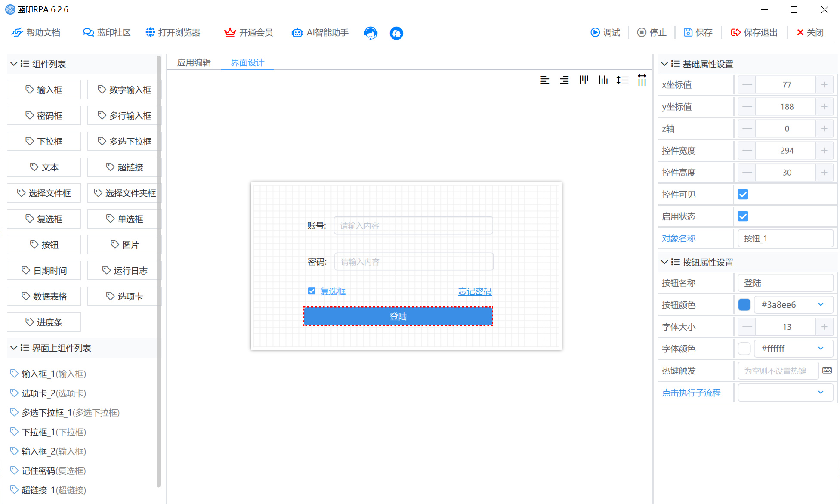Click the vertical distribution spacing icon
The image size is (840, 504).
click(x=623, y=80)
